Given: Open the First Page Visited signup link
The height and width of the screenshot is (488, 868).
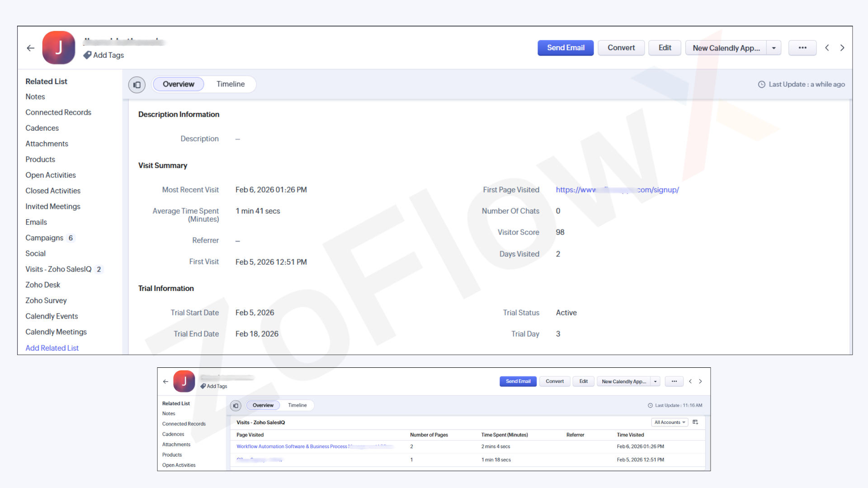Looking at the screenshot, I should pos(617,190).
